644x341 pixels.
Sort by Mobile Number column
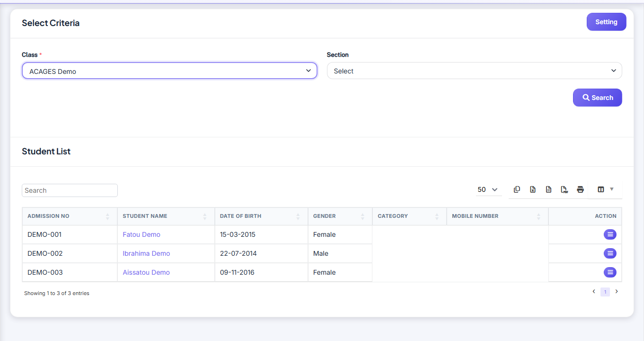497,216
